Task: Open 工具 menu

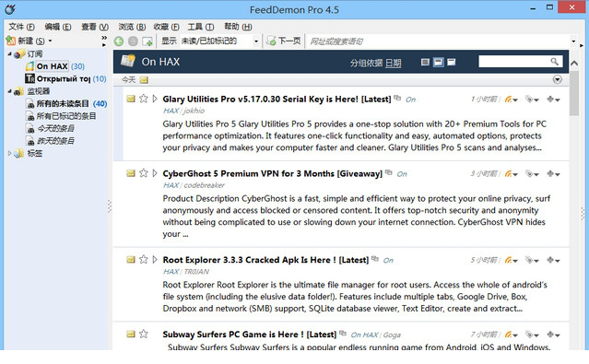Action: (201, 27)
